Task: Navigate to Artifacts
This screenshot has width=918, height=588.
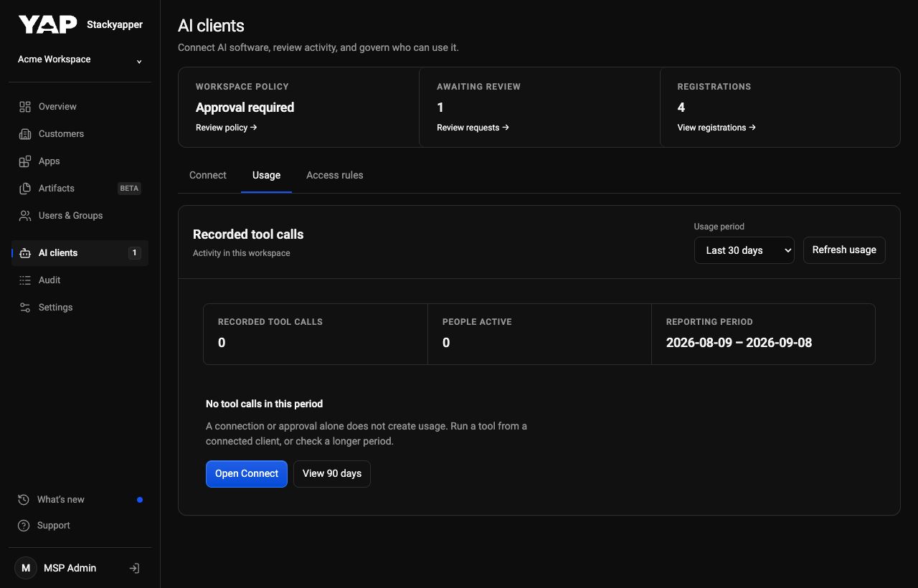Action: 80,189
